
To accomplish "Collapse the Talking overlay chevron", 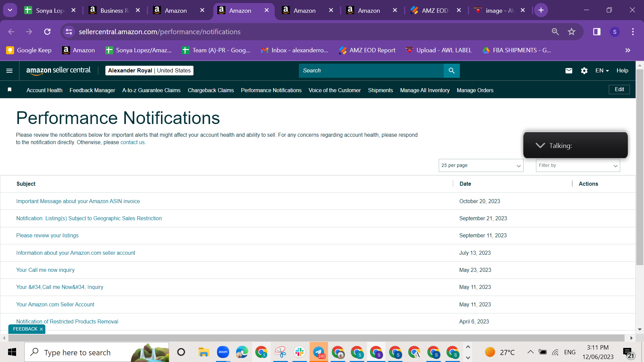I will [540, 145].
